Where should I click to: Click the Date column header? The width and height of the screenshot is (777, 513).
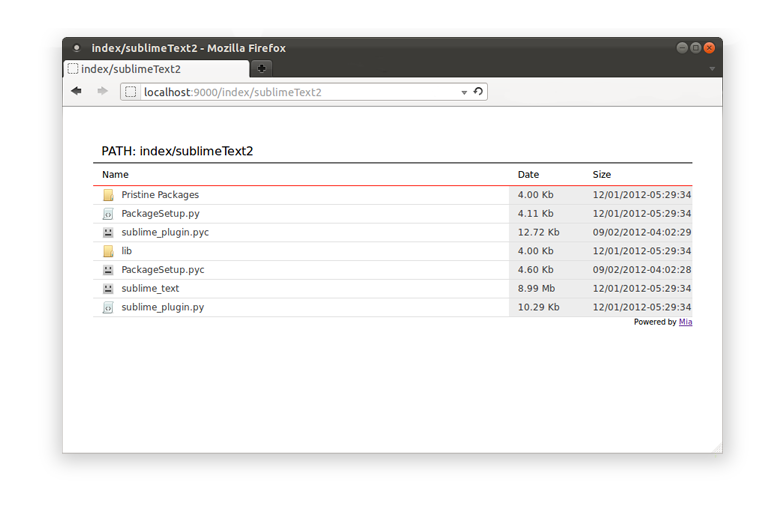point(528,174)
